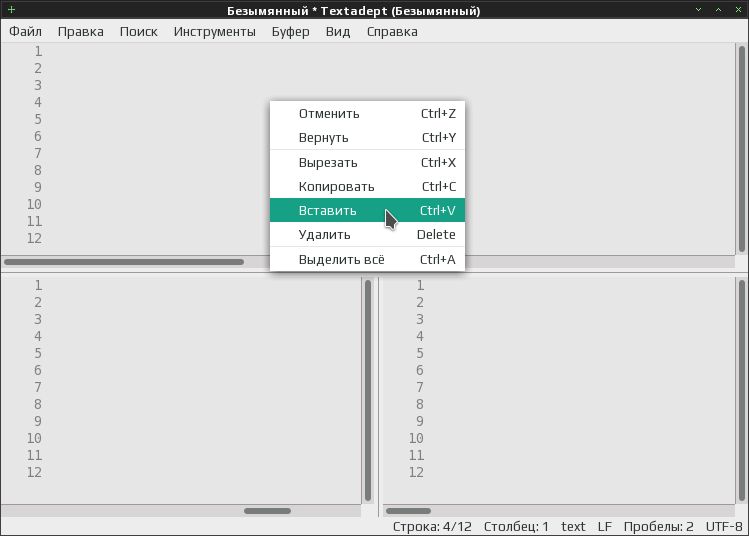
Task: Click the bottom-left pane vertical scrollbar
Action: 368,390
